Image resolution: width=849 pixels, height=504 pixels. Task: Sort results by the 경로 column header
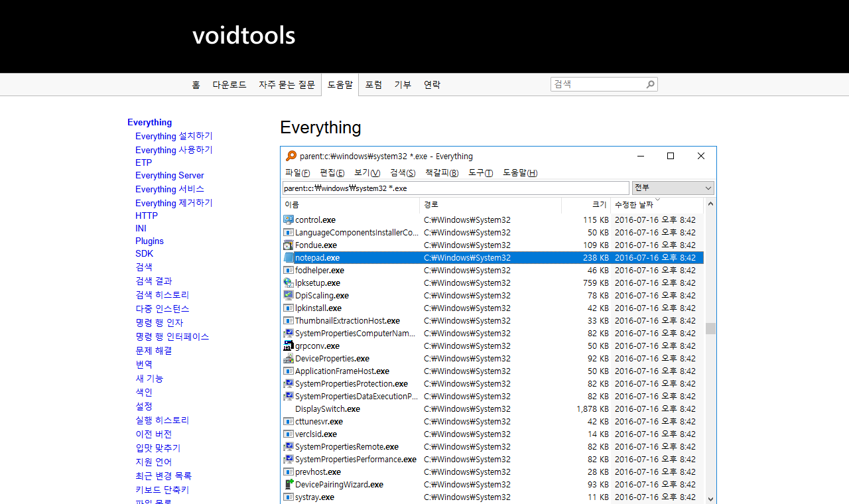coord(491,205)
